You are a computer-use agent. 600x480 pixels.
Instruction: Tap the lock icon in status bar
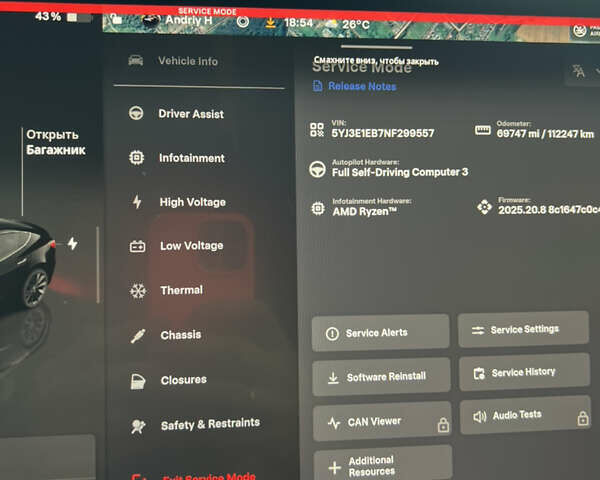pos(116,18)
